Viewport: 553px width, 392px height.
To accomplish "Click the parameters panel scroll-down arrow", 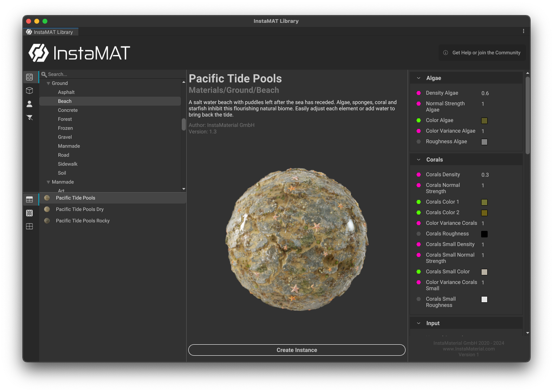I will tap(528, 333).
